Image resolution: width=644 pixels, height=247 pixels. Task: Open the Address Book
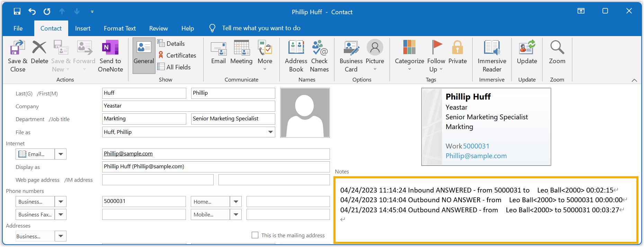[296, 56]
